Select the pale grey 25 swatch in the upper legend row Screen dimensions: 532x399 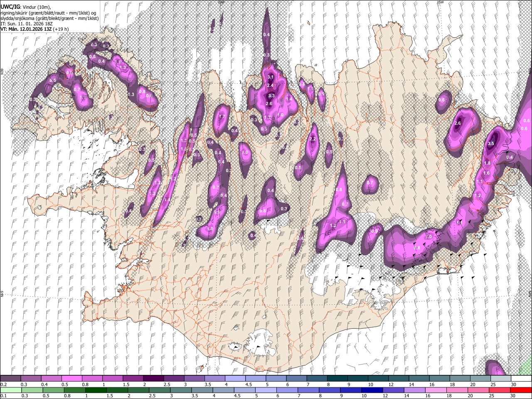tap(500, 379)
